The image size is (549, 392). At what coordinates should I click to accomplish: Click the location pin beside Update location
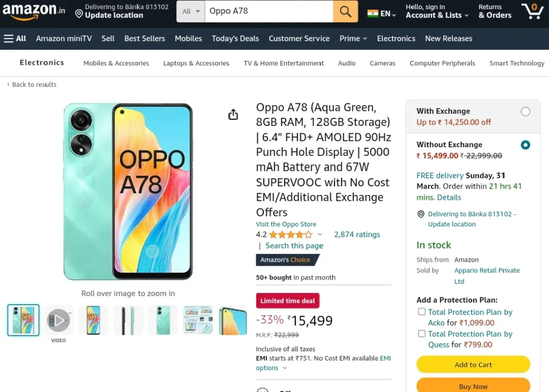[x=79, y=14]
